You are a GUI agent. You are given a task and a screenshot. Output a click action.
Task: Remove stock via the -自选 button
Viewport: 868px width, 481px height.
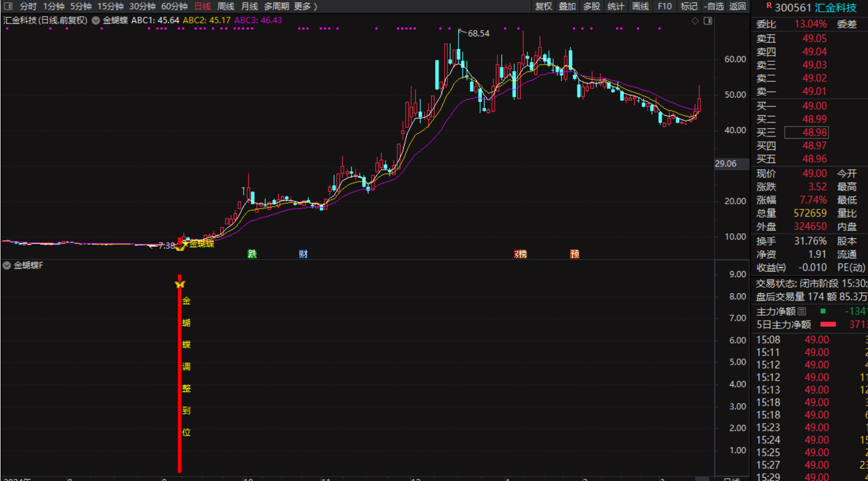713,7
